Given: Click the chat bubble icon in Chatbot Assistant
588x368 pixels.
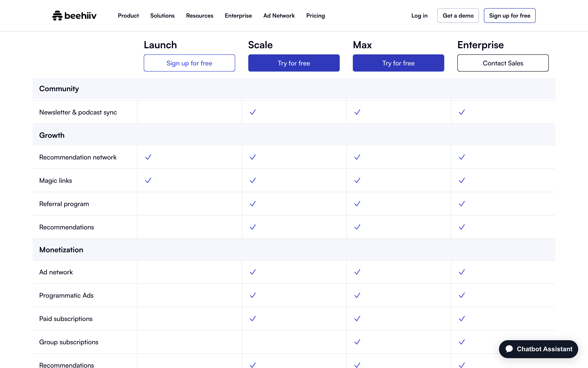Looking at the screenshot, I should [509, 349].
